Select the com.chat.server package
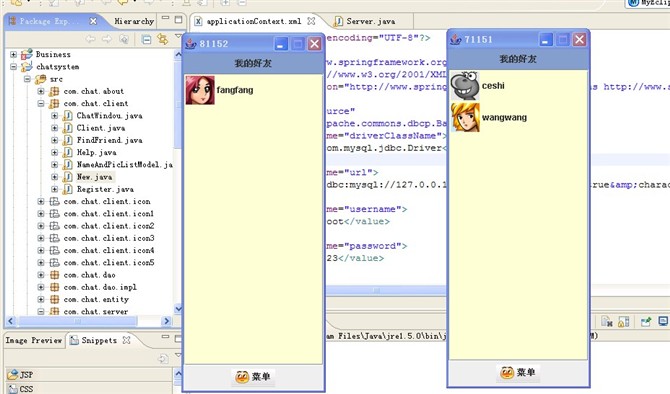Screen dimensions: 670x394 (x=96, y=312)
